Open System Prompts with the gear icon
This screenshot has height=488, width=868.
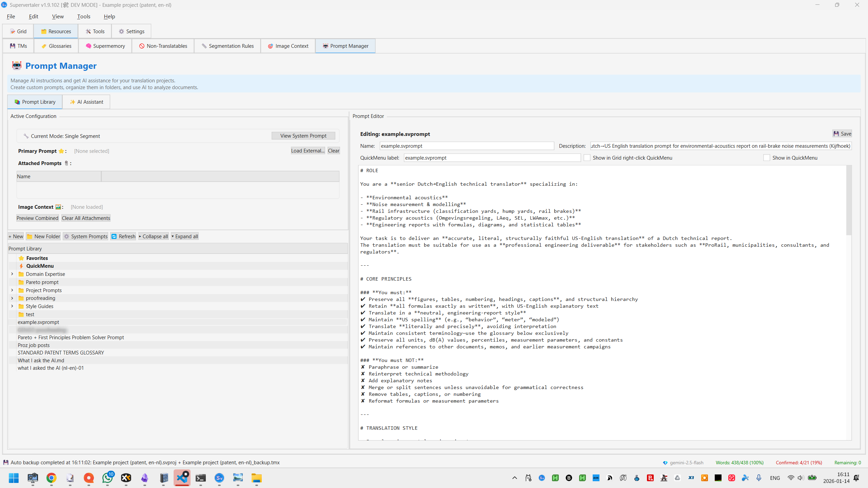[85, 236]
